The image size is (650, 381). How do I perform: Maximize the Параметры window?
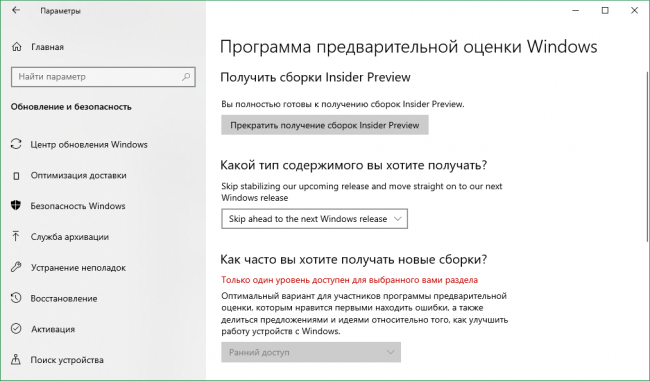click(605, 11)
